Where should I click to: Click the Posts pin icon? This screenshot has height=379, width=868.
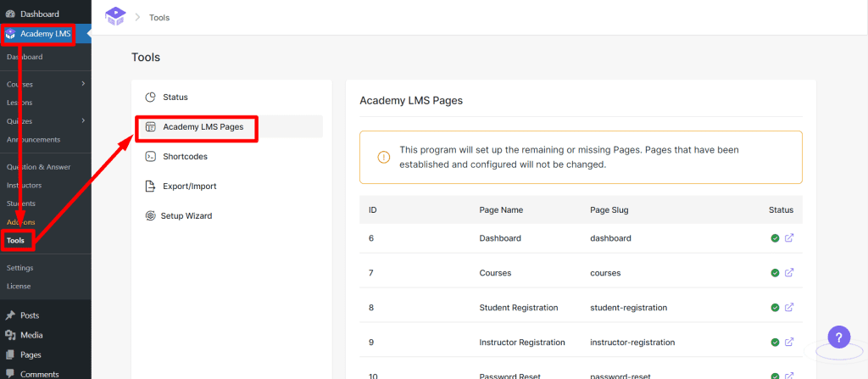(10, 315)
